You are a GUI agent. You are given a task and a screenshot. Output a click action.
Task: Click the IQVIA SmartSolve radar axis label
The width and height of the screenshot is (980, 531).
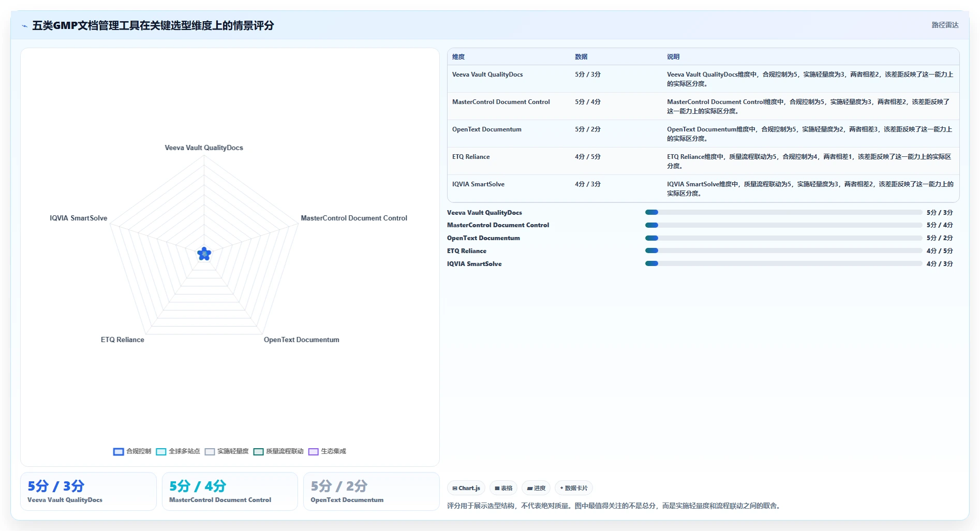tap(79, 218)
